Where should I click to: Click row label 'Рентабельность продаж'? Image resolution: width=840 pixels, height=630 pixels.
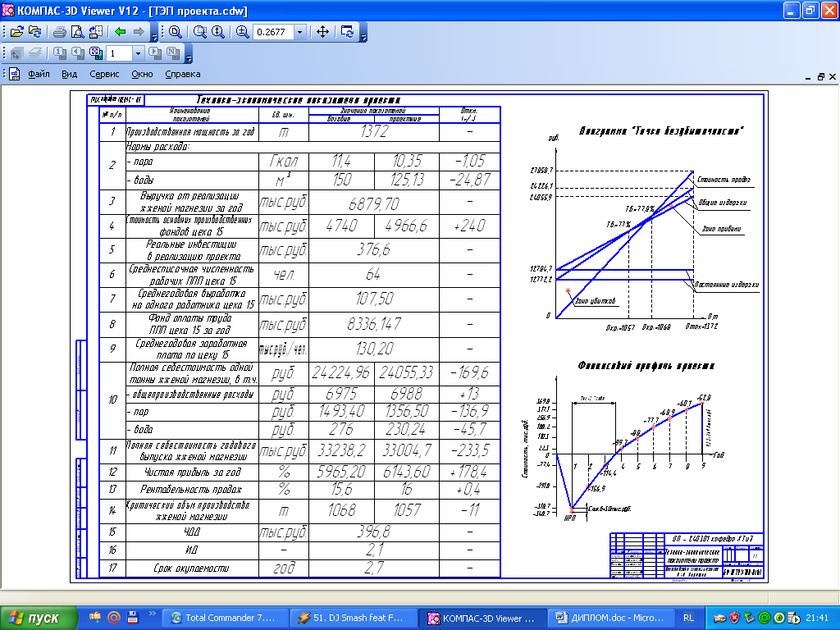190,489
